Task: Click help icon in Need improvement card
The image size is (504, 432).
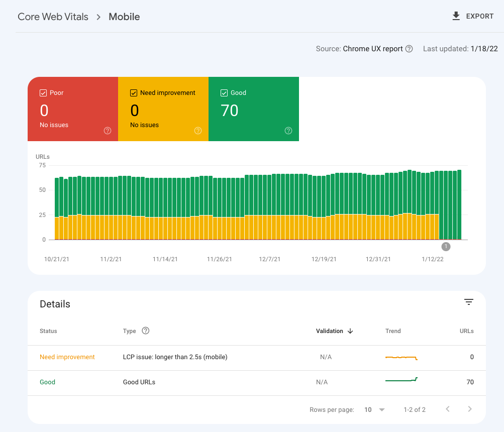Action: 198,131
